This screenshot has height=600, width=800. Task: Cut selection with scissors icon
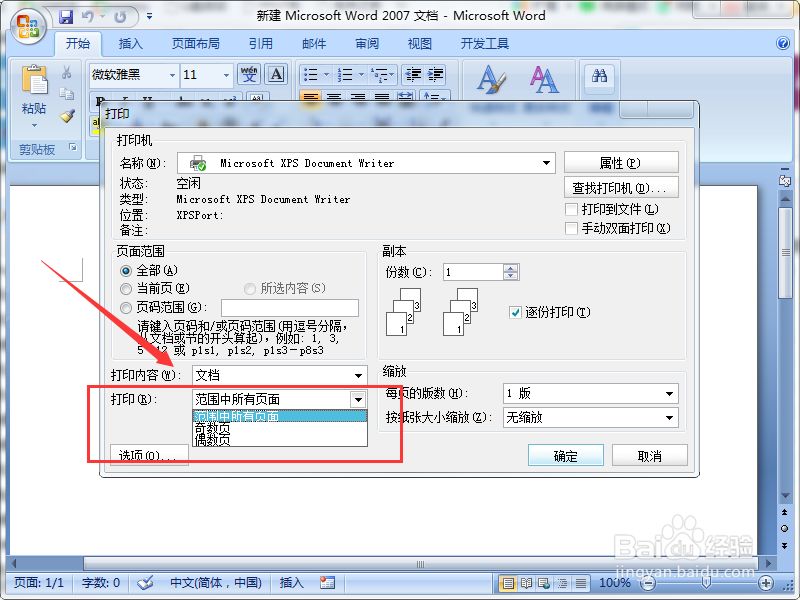click(x=67, y=72)
